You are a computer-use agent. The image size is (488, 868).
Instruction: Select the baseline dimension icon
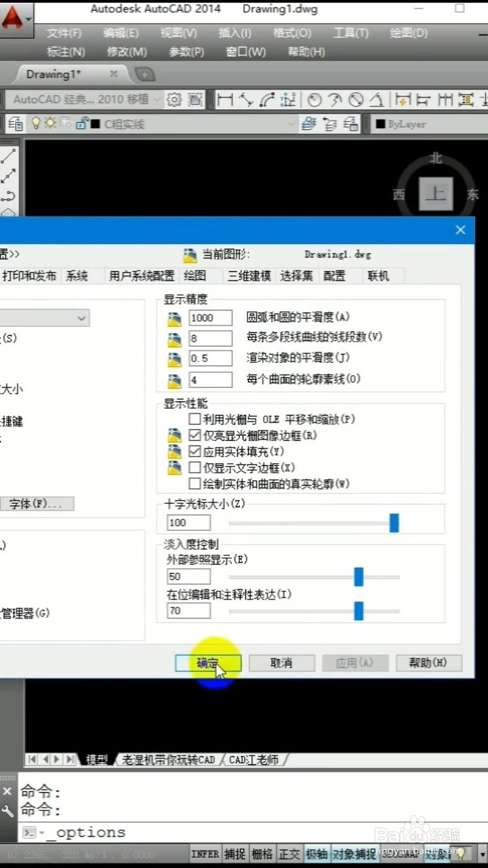pyautogui.click(x=424, y=100)
